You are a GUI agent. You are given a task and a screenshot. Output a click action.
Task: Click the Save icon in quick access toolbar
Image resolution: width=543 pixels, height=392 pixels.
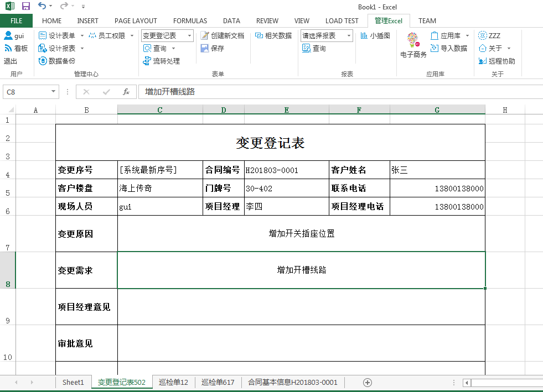(x=25, y=6)
